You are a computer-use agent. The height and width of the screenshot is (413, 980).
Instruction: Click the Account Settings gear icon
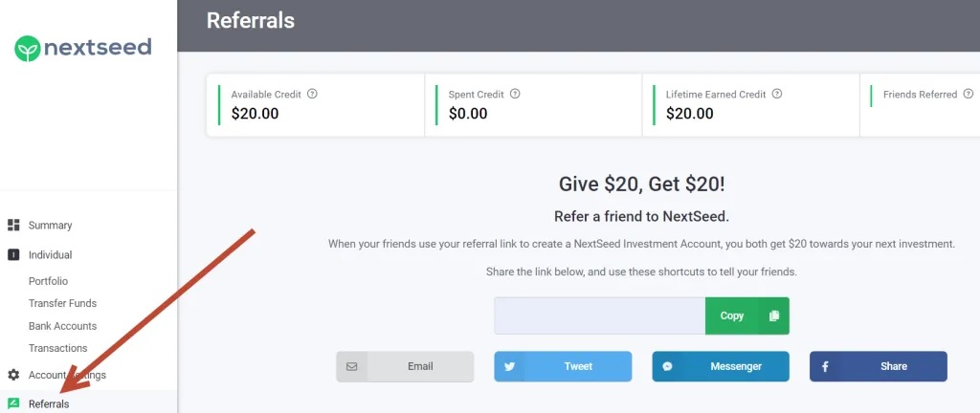coord(13,375)
